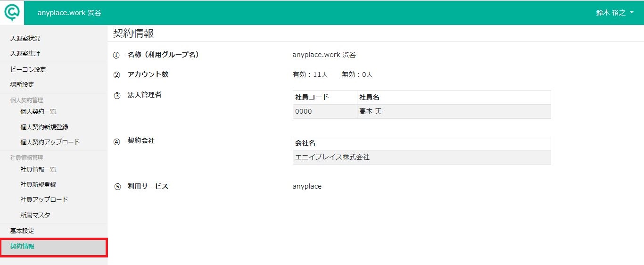The width and height of the screenshot is (644, 265).
Task: Click the app logo icon in header
Action: coord(12,13)
